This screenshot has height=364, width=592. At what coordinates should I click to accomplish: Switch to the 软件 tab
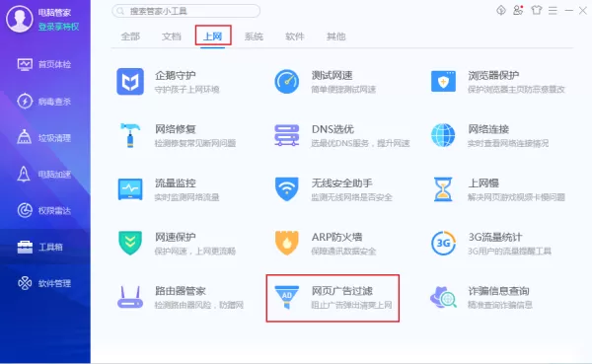point(295,36)
